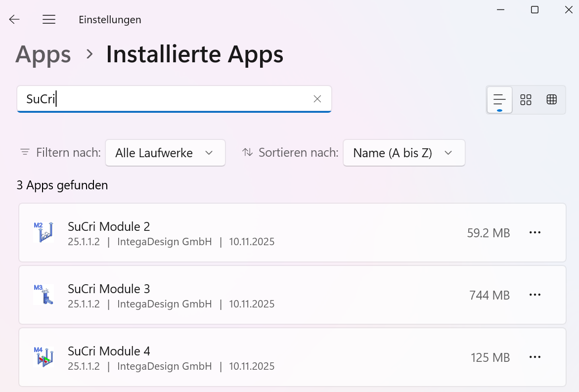
Task: Minimize the Einstellungen window
Action: click(x=501, y=9)
